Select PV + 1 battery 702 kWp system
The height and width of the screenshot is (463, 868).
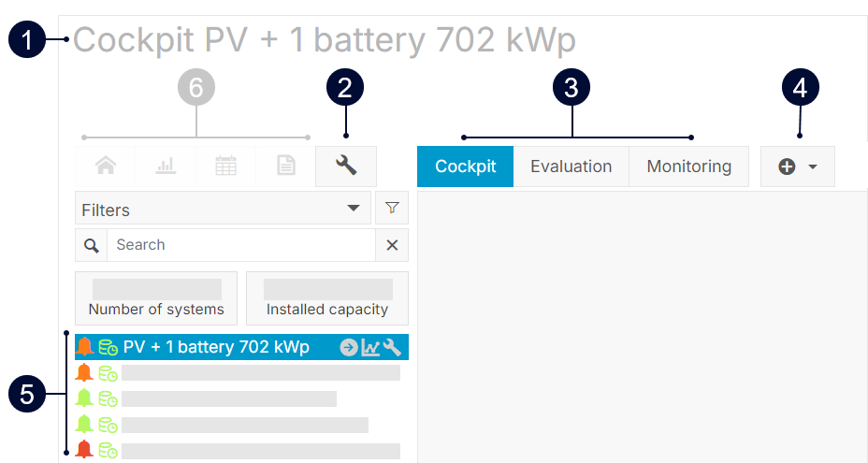pyautogui.click(x=216, y=348)
